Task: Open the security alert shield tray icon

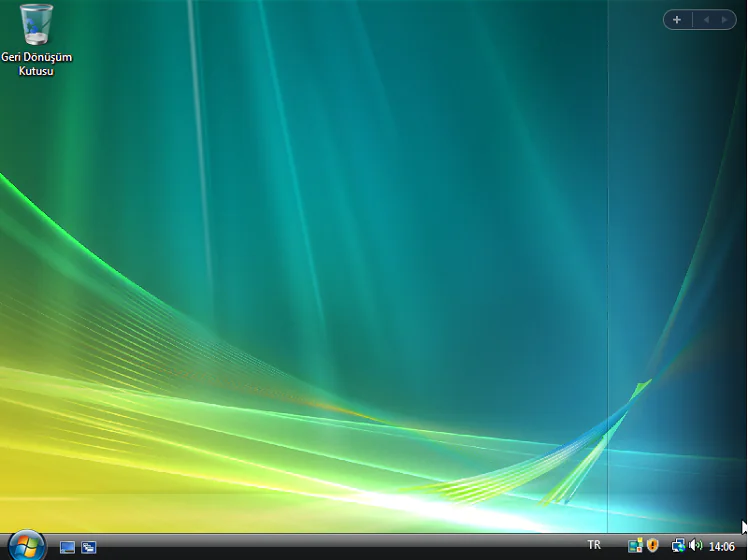Action: tap(652, 546)
